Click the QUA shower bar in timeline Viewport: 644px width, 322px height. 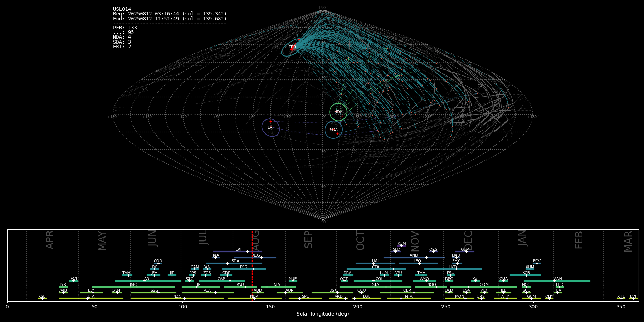point(504,281)
